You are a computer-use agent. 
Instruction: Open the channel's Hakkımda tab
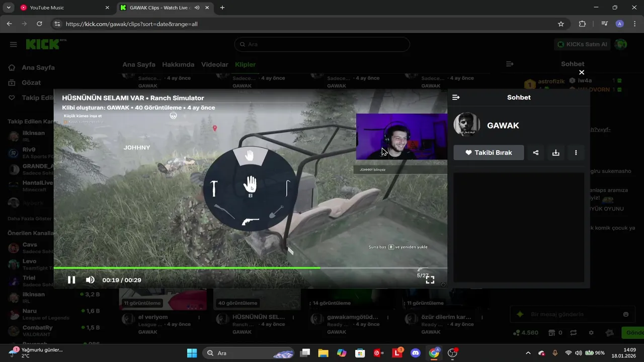coord(178,64)
